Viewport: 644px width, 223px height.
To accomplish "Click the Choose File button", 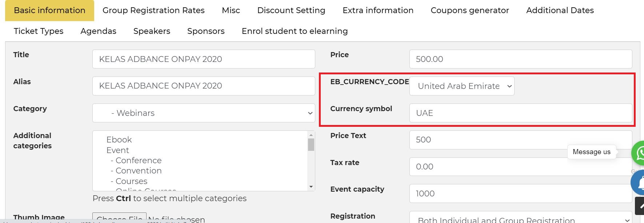I will [119, 218].
